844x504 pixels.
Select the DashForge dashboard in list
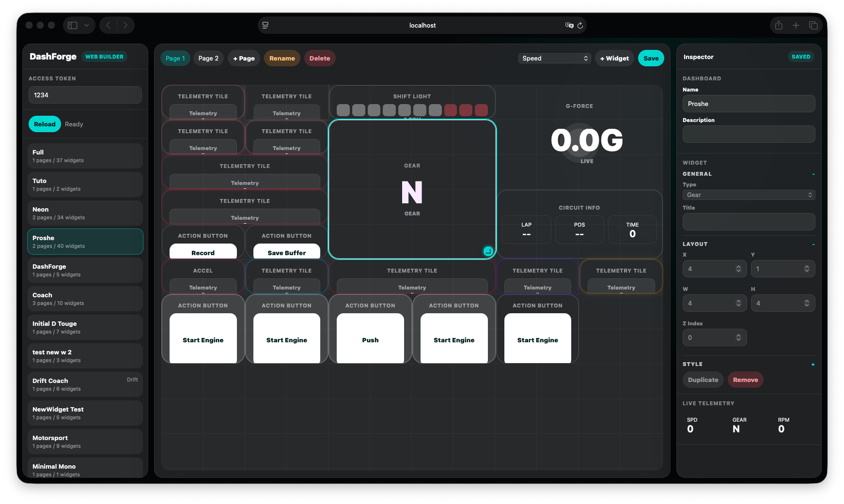coord(85,270)
